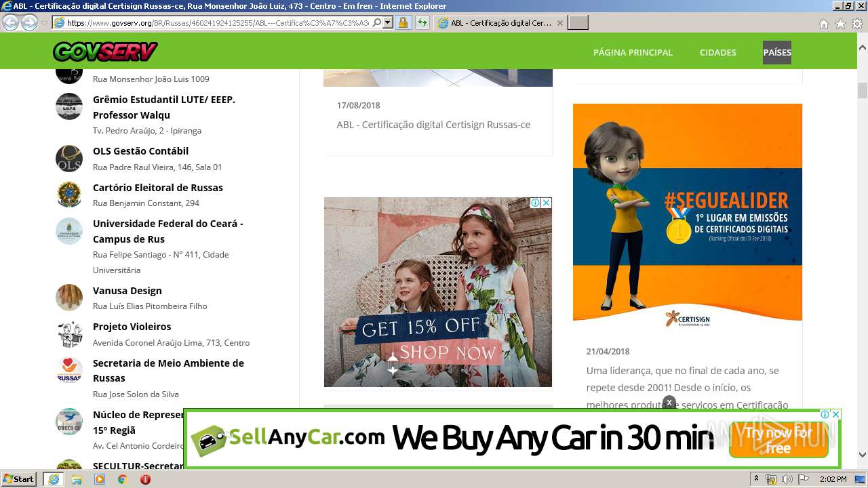Open the #SEGUEALIDER Certisign image
The image size is (868, 488).
pos(687,216)
